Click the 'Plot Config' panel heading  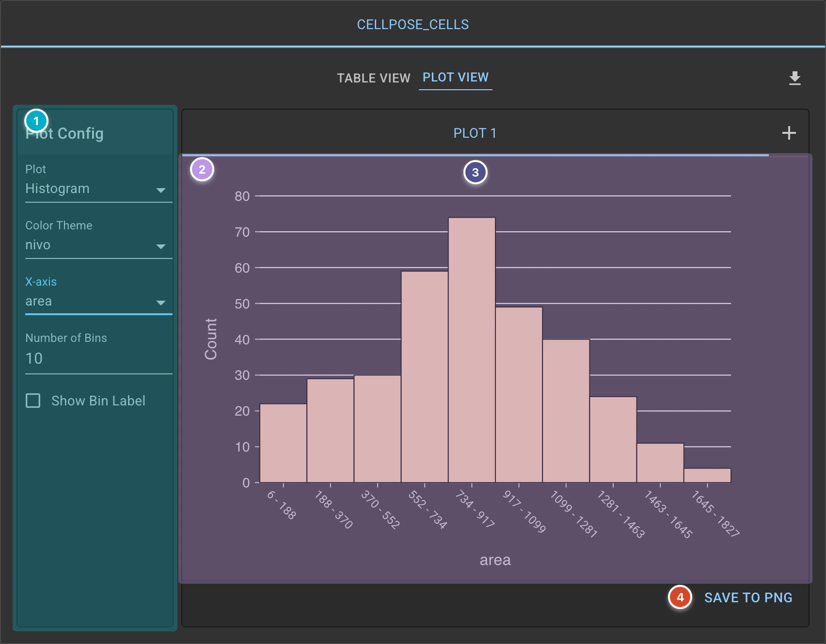(x=64, y=133)
